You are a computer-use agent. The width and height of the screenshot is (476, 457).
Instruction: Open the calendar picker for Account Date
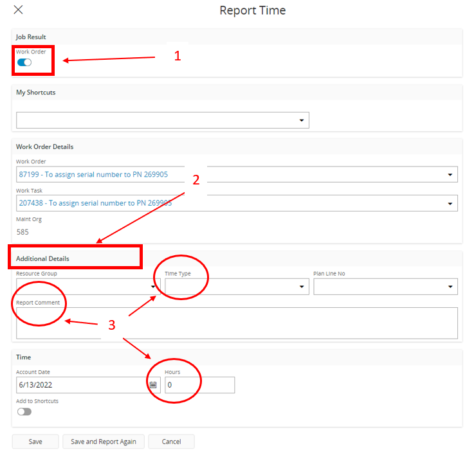pyautogui.click(x=153, y=385)
